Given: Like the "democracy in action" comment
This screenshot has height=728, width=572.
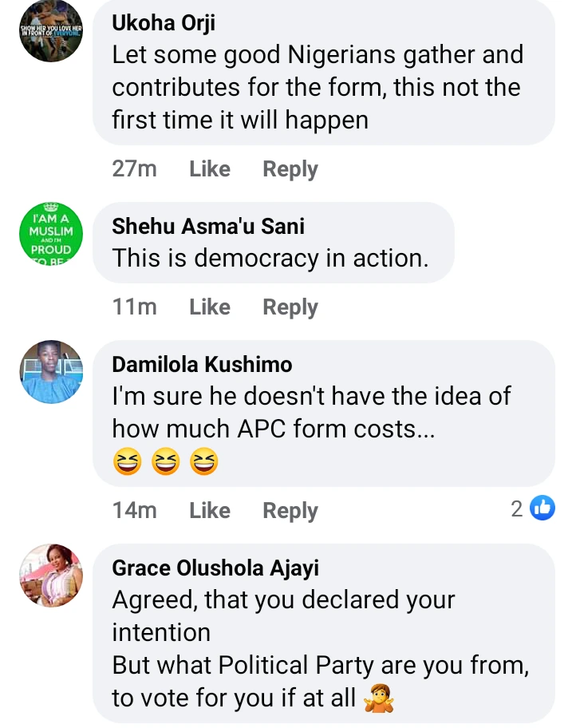Looking at the screenshot, I should [x=210, y=307].
